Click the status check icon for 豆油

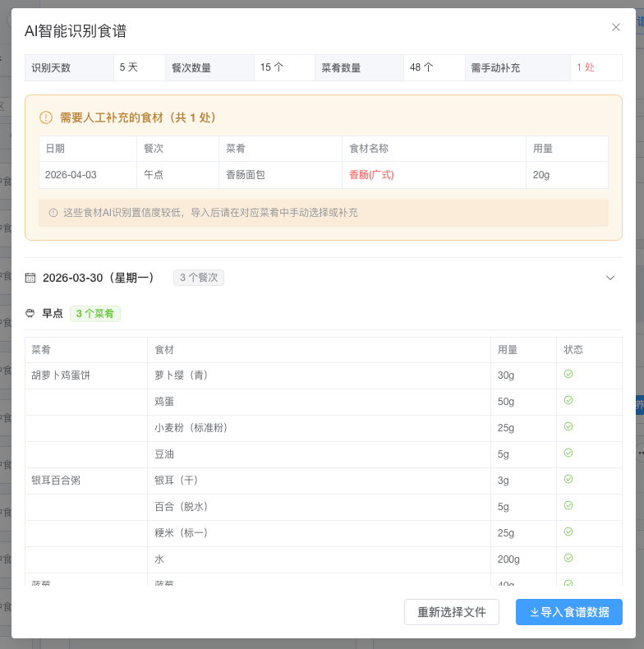(568, 453)
